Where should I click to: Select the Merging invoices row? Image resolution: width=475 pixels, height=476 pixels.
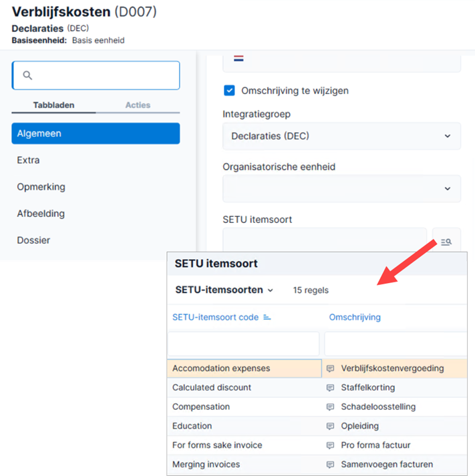click(x=317, y=465)
